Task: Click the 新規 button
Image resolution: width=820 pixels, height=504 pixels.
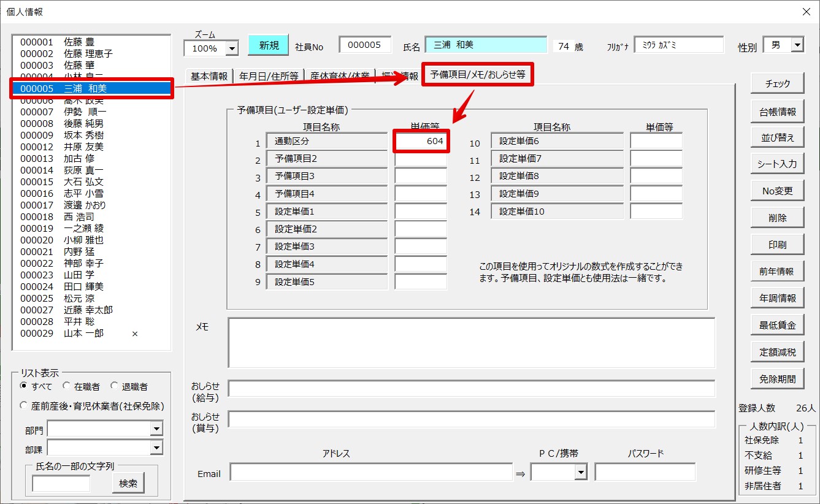Action: (x=268, y=45)
